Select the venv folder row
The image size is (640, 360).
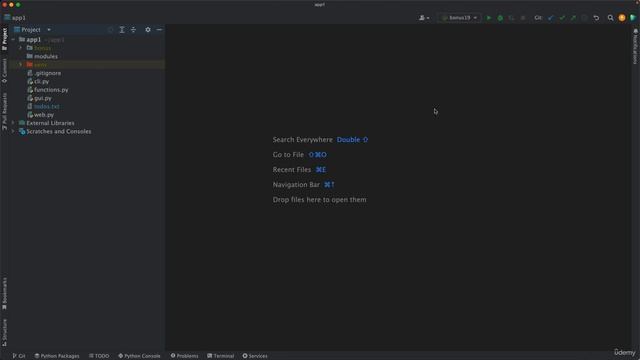87,64
